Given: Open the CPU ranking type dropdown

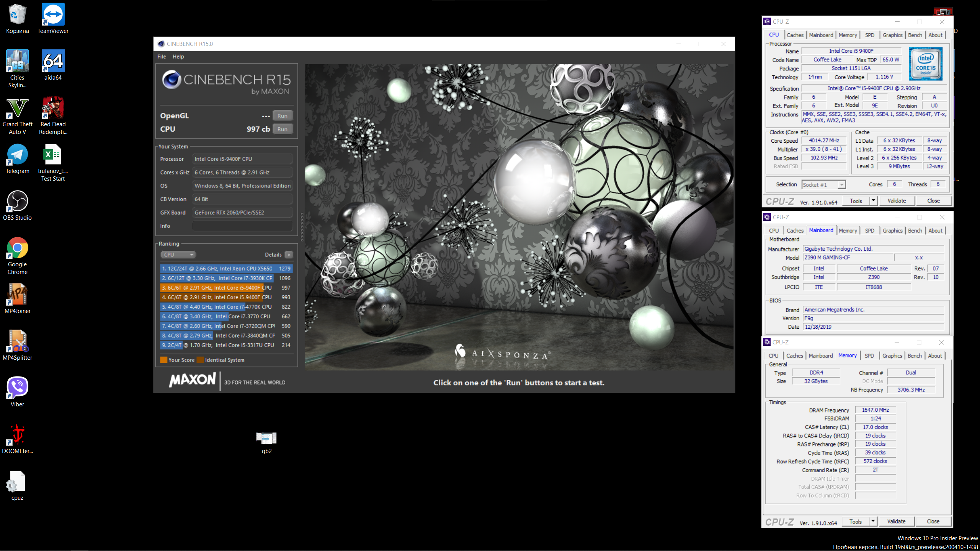Looking at the screenshot, I should tap(178, 255).
